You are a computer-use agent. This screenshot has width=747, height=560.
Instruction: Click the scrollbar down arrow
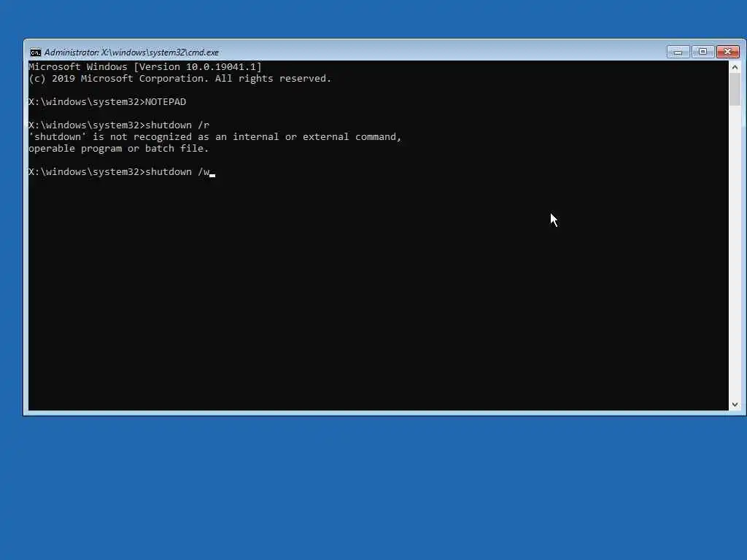(x=735, y=404)
